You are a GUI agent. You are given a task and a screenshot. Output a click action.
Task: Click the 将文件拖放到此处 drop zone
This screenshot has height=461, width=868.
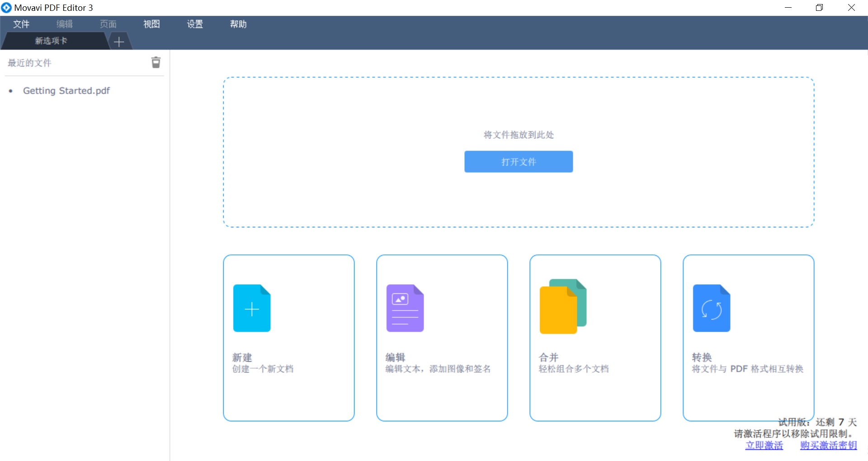[x=519, y=113]
